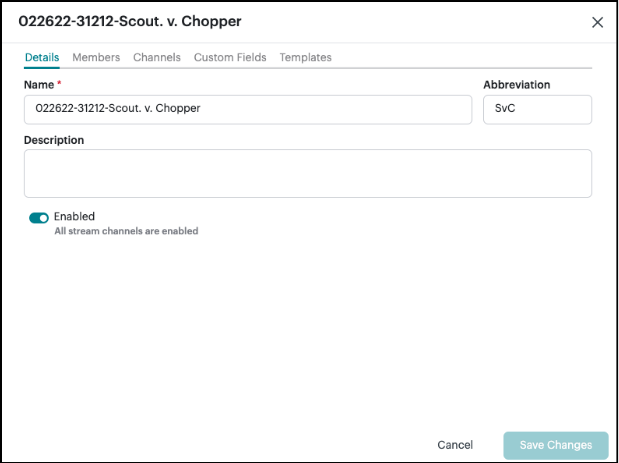Click the Abbreviation label text

click(x=517, y=85)
